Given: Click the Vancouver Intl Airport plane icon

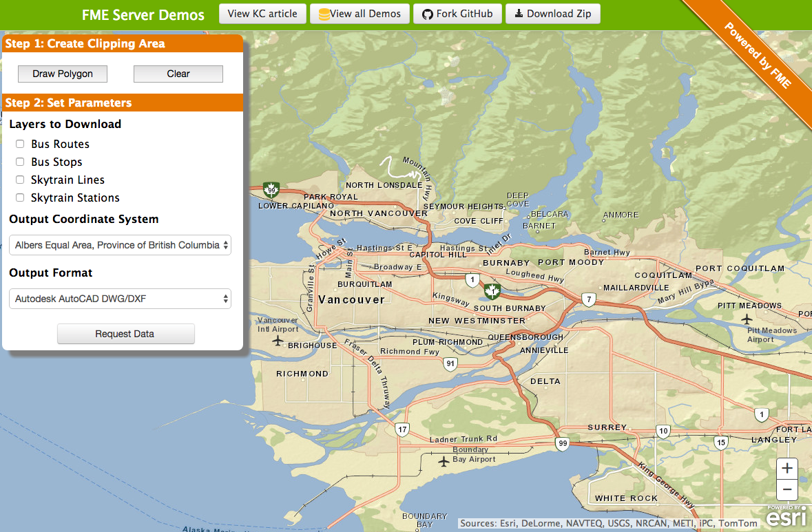Looking at the screenshot, I should [278, 341].
